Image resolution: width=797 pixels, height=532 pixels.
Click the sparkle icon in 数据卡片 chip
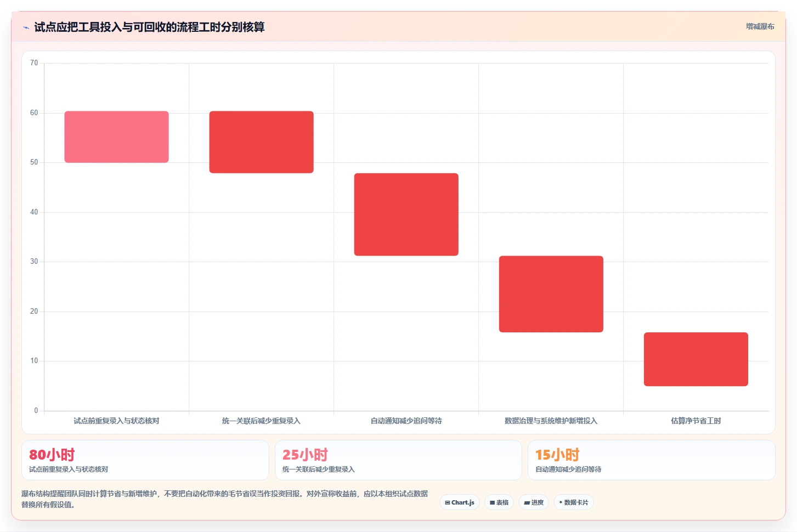(561, 502)
